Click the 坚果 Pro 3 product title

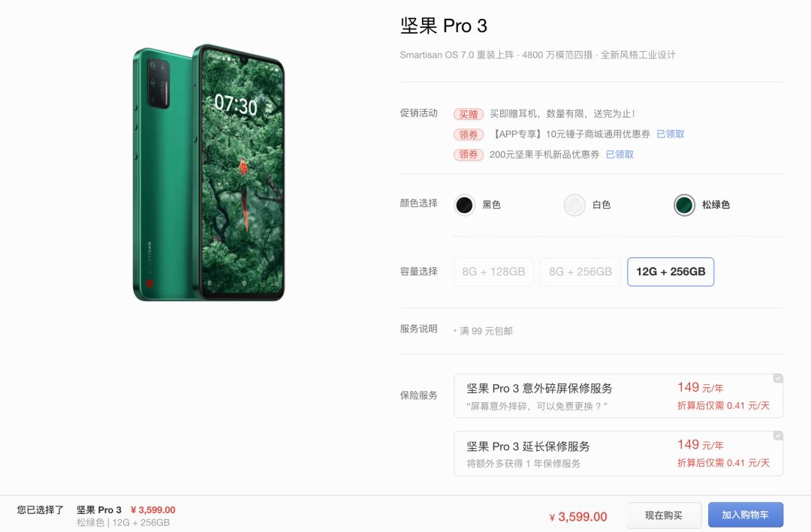pyautogui.click(x=443, y=26)
